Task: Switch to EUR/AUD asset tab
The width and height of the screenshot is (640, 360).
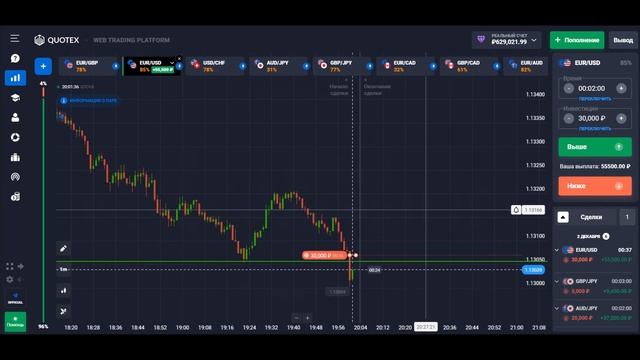Action: coord(527,66)
